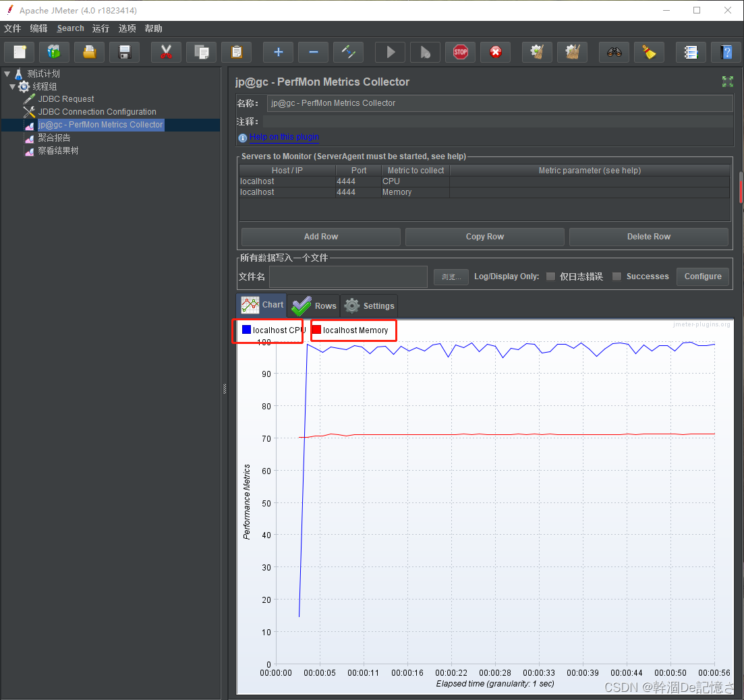This screenshot has height=700, width=744.
Task: Open the Search menu
Action: point(70,28)
